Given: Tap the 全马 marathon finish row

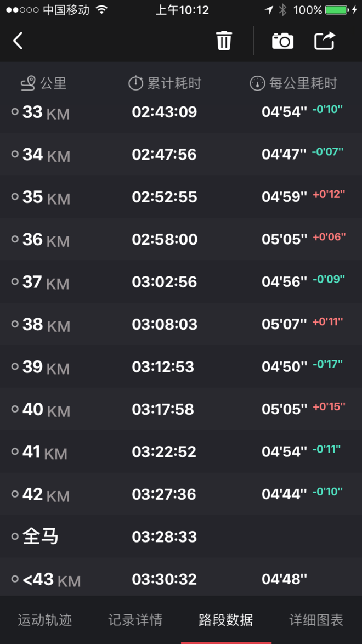Looking at the screenshot, I should [181, 536].
